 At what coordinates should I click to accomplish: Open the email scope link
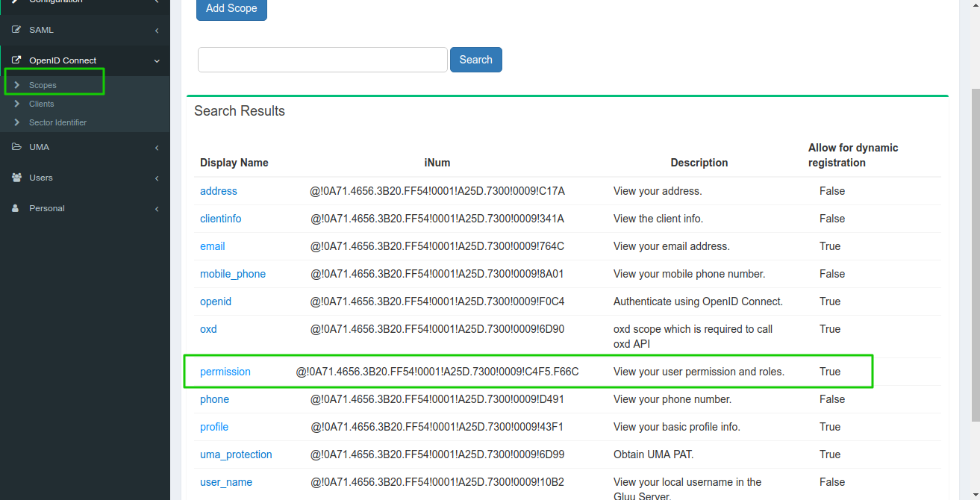click(213, 246)
